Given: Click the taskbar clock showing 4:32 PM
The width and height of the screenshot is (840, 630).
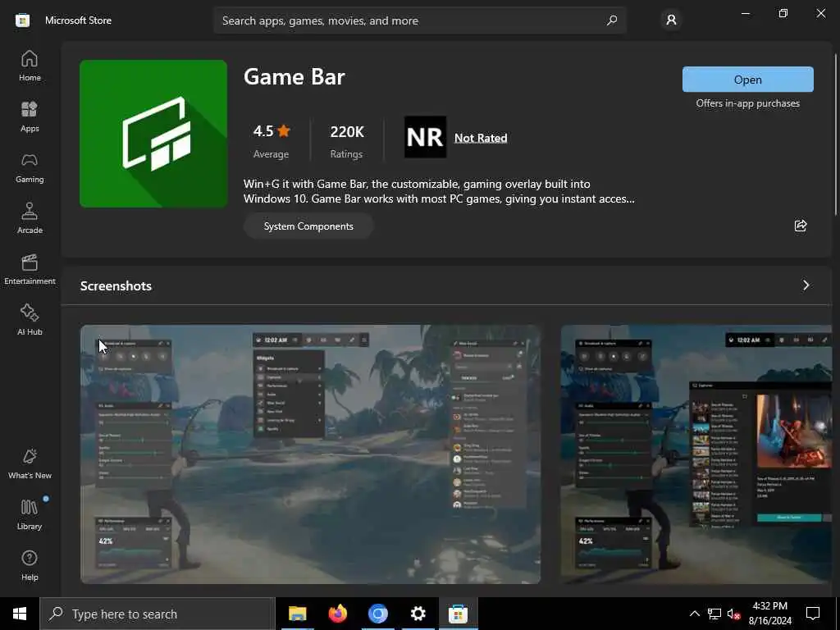Looking at the screenshot, I should point(769,614).
